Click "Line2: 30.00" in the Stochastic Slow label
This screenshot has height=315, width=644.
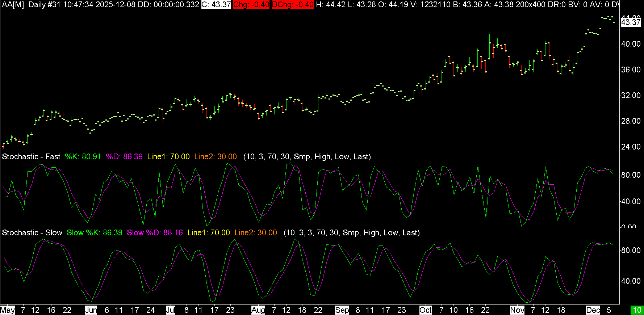[x=256, y=233]
